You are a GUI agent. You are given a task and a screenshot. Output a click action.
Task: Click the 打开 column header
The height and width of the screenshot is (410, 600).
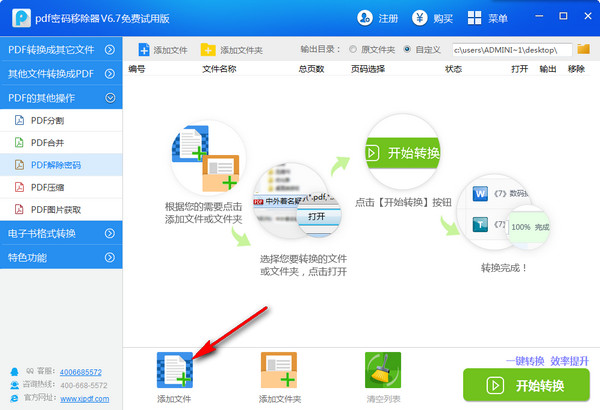tap(519, 69)
